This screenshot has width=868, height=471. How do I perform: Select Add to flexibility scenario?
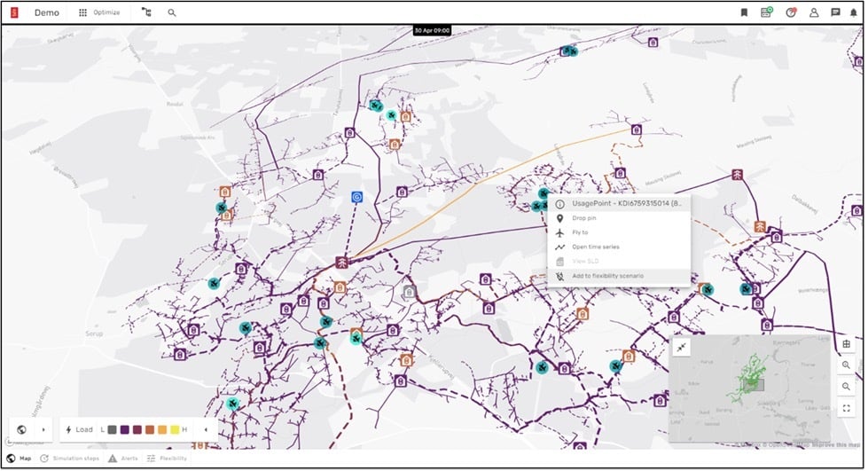click(x=607, y=276)
